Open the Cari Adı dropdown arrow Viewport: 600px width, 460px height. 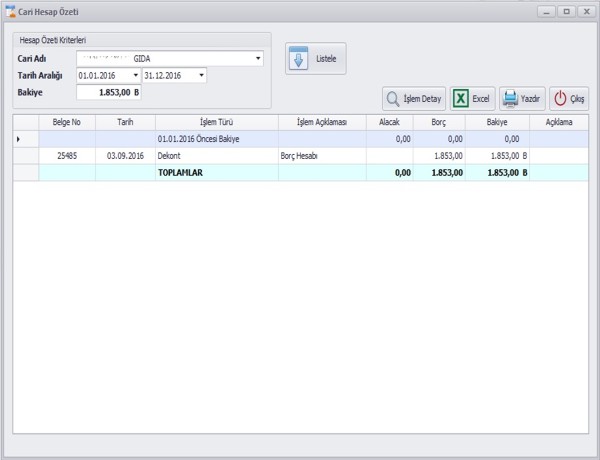[x=258, y=58]
